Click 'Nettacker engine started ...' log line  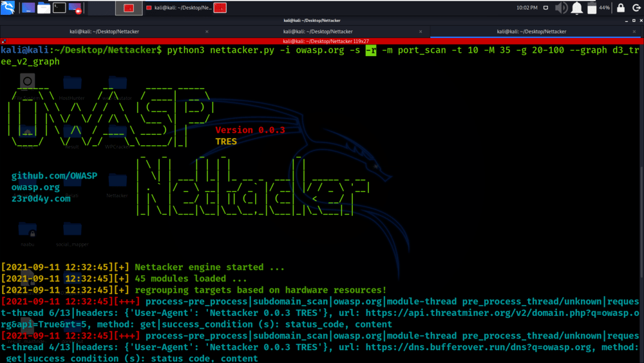(x=209, y=267)
